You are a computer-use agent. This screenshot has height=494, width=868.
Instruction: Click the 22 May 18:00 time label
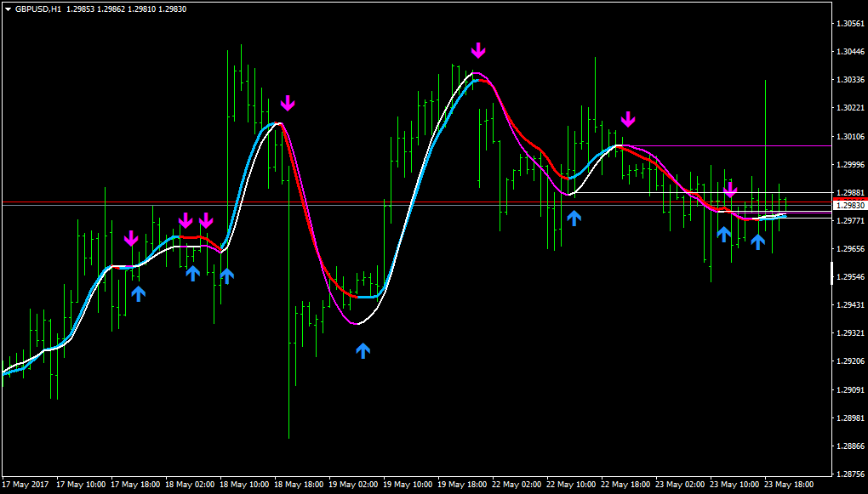point(625,484)
